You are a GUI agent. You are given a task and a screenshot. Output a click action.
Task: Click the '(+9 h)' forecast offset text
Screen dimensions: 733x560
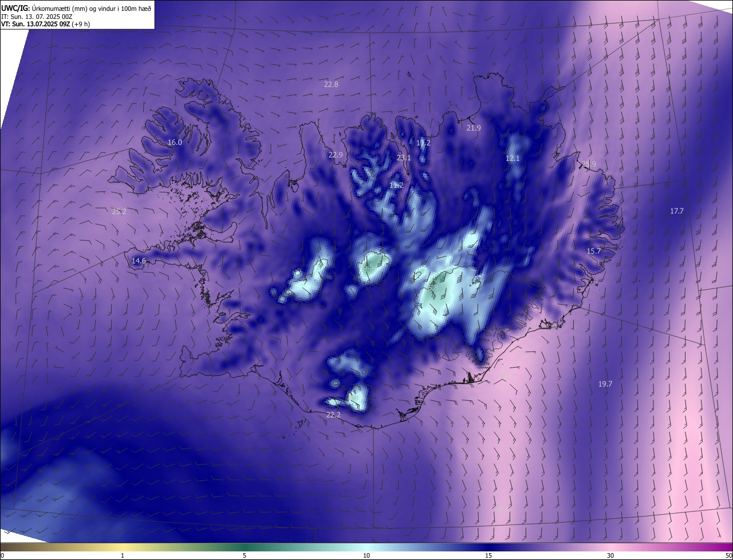coord(81,24)
